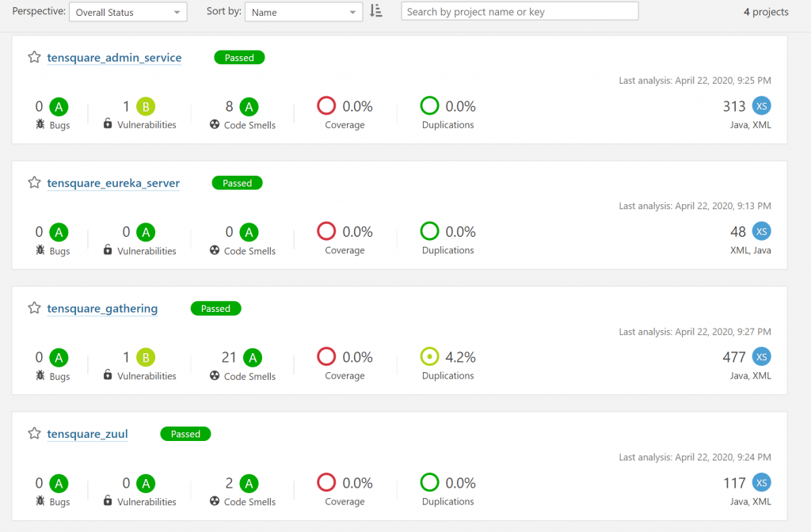Open tensquare_eureka_server project link
This screenshot has width=811, height=532.
click(113, 183)
